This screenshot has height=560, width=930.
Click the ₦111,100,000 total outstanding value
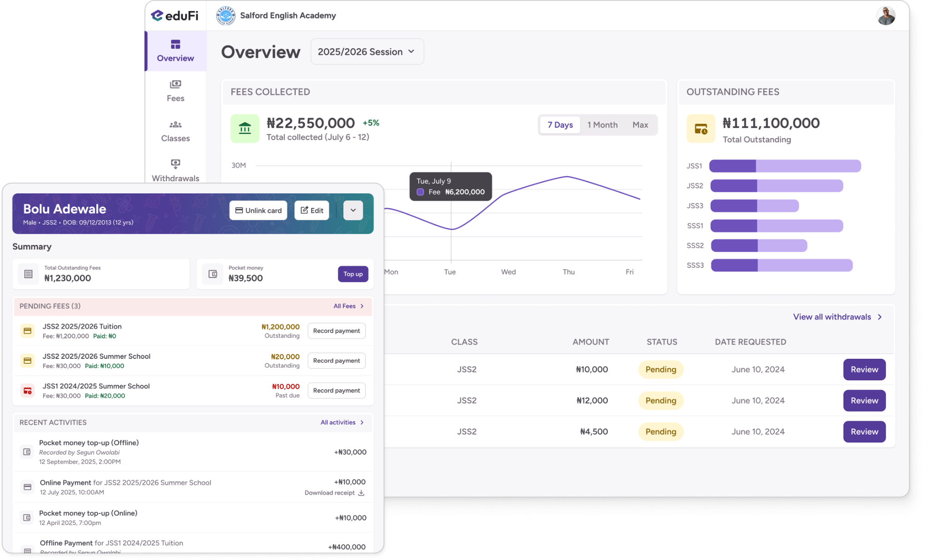[771, 123]
